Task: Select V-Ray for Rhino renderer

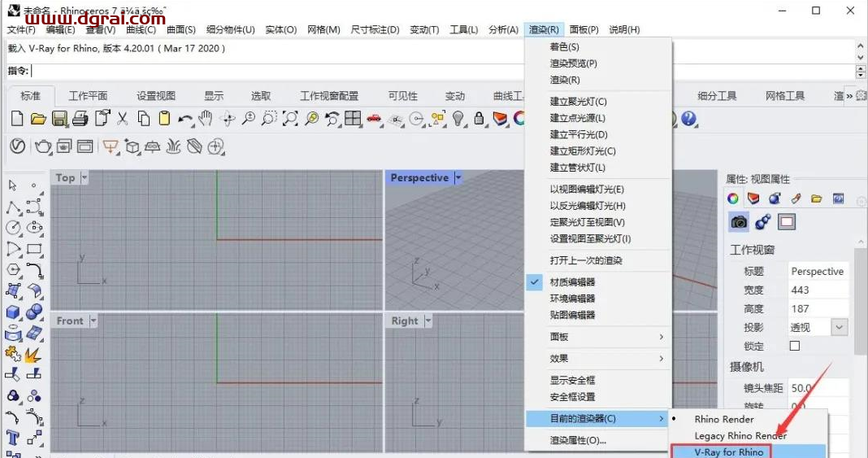Action: click(729, 452)
